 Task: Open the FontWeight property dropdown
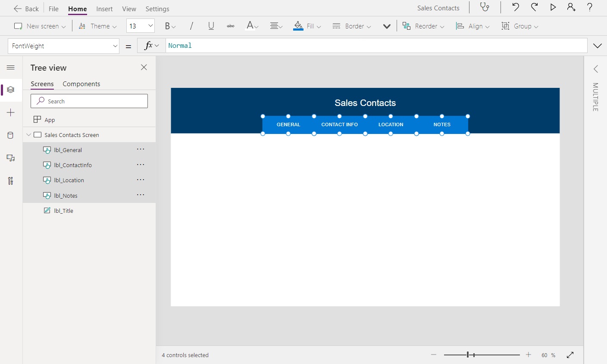click(x=115, y=46)
